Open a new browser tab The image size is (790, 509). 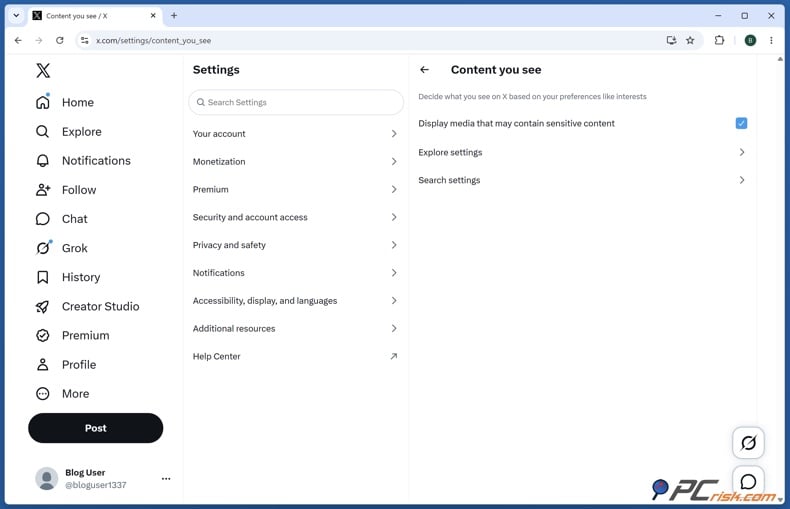click(x=174, y=16)
